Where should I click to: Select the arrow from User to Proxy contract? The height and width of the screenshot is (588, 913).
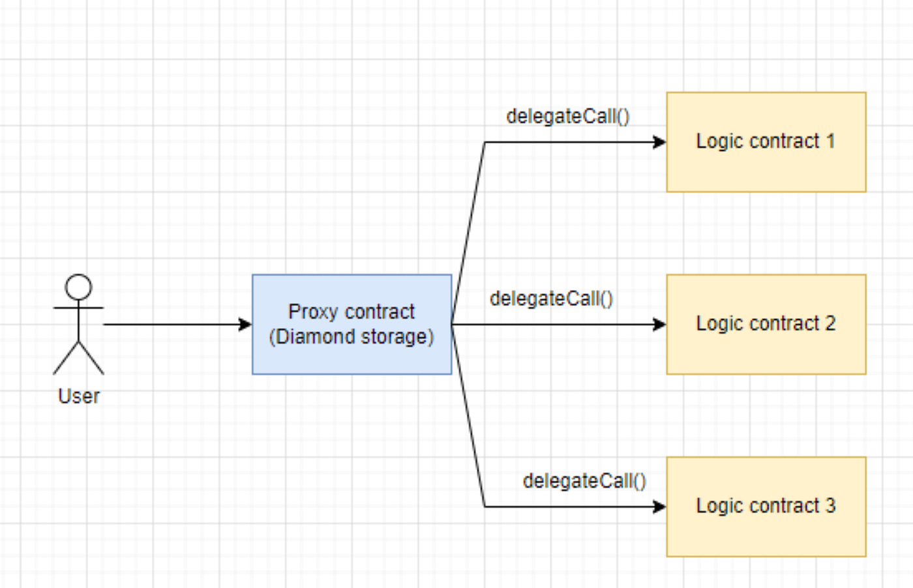click(x=177, y=324)
